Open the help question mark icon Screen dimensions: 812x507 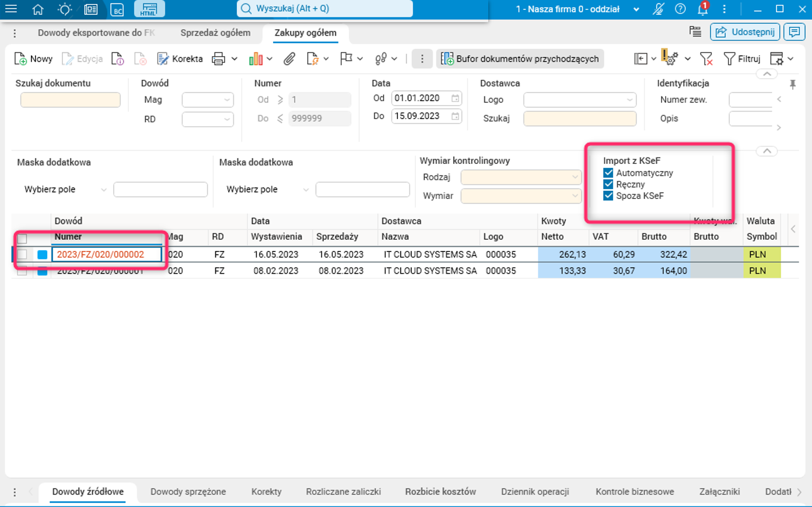680,9
